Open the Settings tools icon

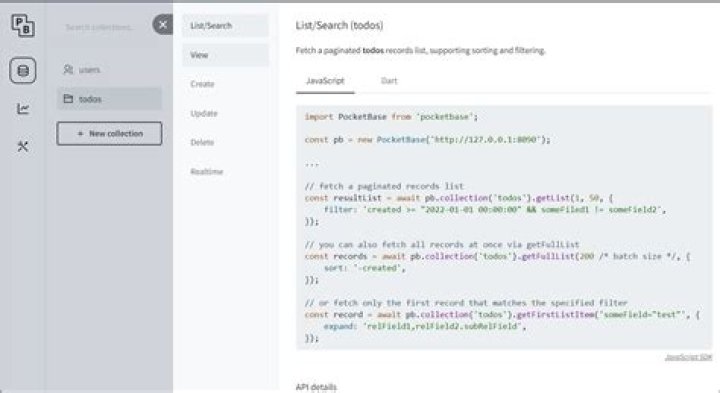(x=23, y=146)
